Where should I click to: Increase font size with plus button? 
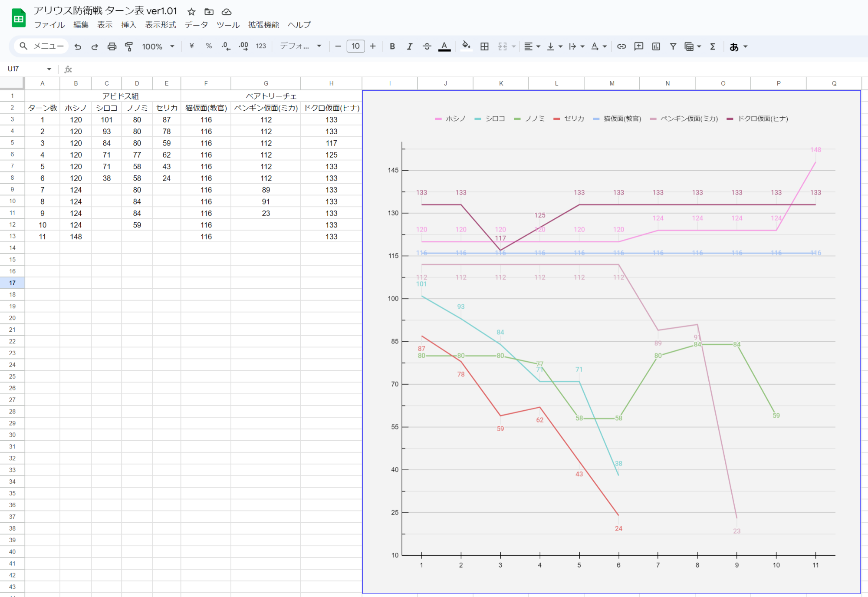pos(373,46)
